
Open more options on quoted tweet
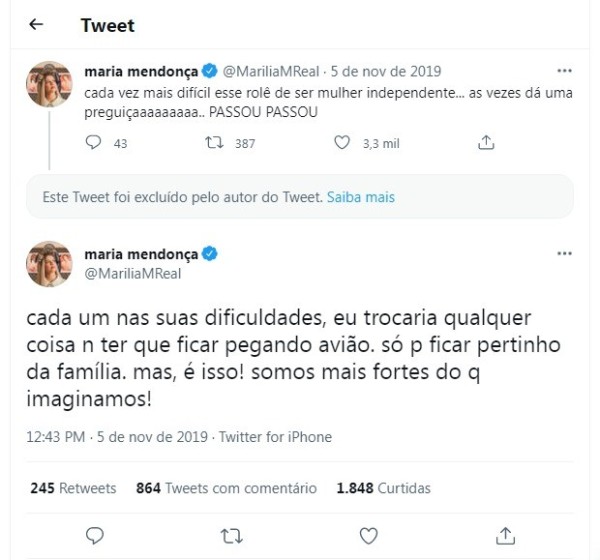pos(565,72)
